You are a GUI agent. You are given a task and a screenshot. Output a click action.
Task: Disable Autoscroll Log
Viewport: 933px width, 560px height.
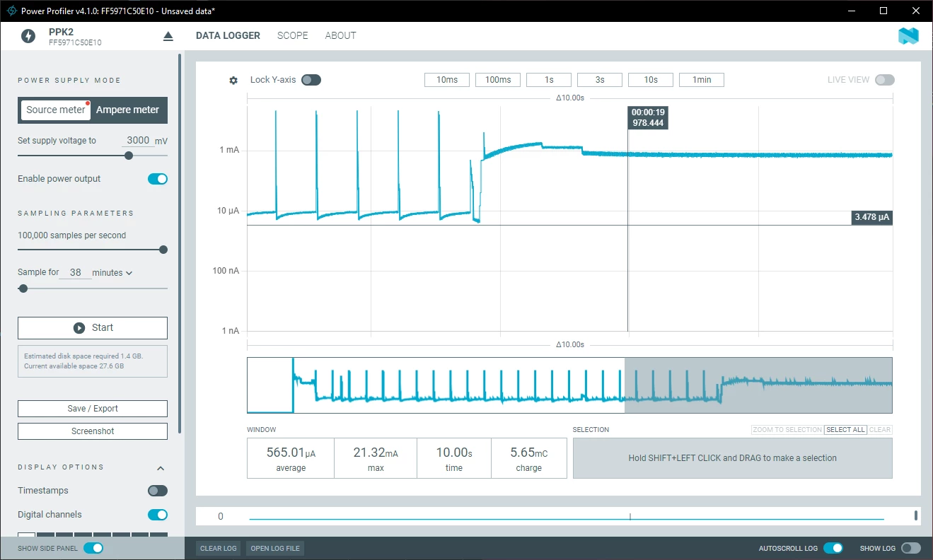click(833, 548)
